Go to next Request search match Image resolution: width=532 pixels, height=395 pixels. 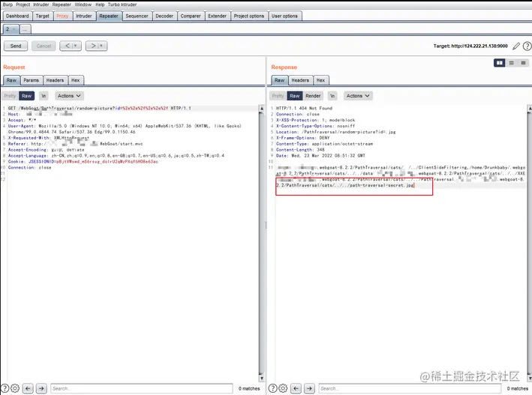[x=41, y=388]
